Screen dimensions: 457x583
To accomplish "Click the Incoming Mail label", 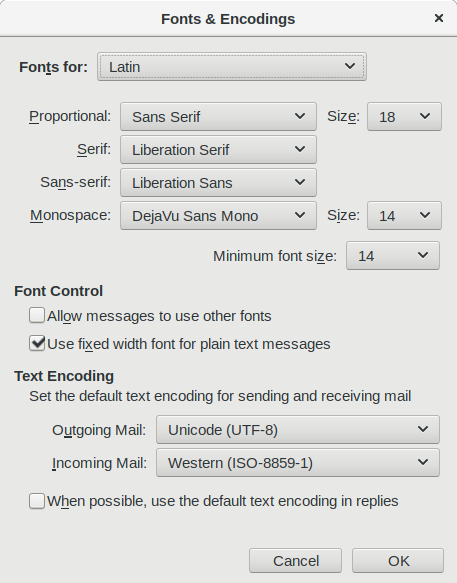I will coord(99,463).
